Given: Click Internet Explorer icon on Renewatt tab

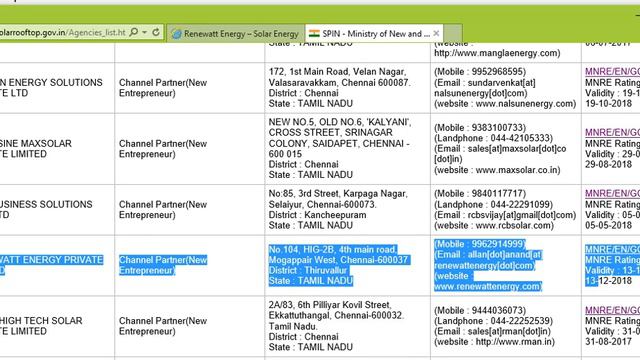Looking at the screenshot, I should [176, 34].
